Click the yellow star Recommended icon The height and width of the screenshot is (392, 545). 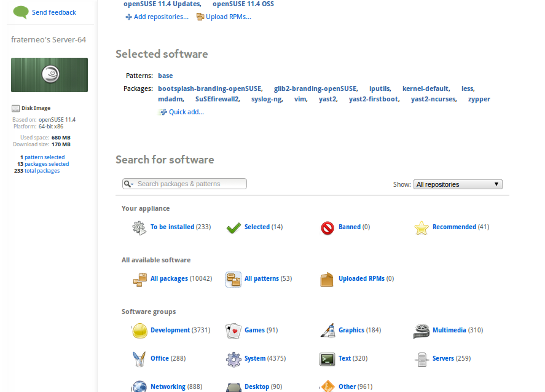pyautogui.click(x=421, y=228)
